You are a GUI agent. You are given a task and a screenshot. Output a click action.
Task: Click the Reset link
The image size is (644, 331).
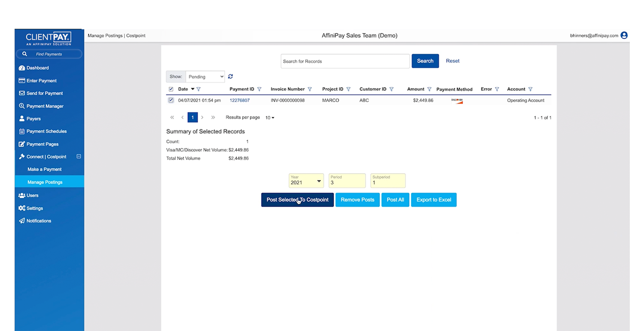[x=453, y=61]
